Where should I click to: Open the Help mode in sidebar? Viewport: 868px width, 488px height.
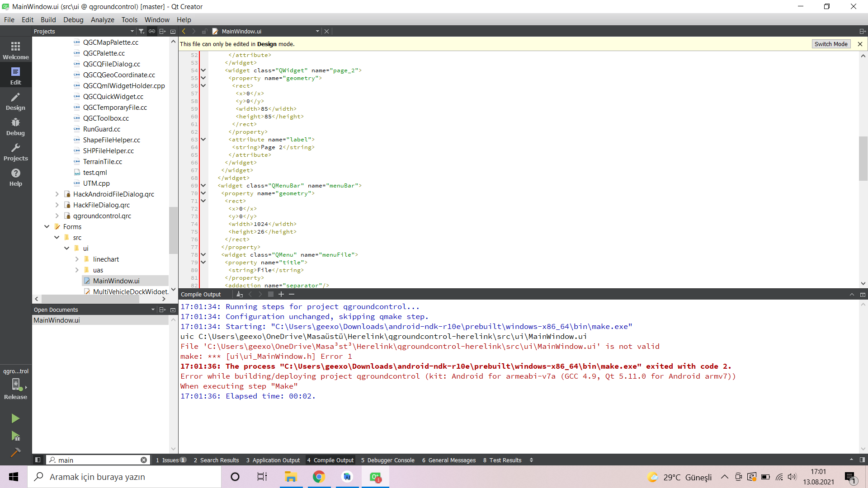[15, 177]
